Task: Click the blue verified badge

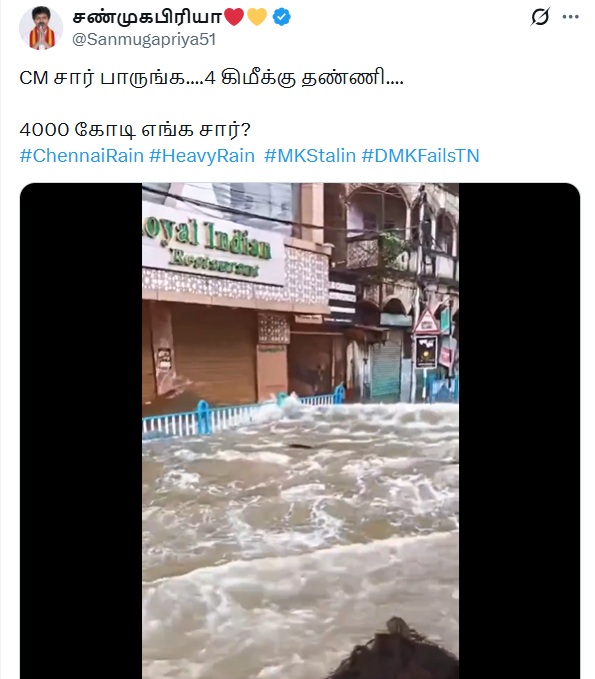Action: click(x=281, y=17)
